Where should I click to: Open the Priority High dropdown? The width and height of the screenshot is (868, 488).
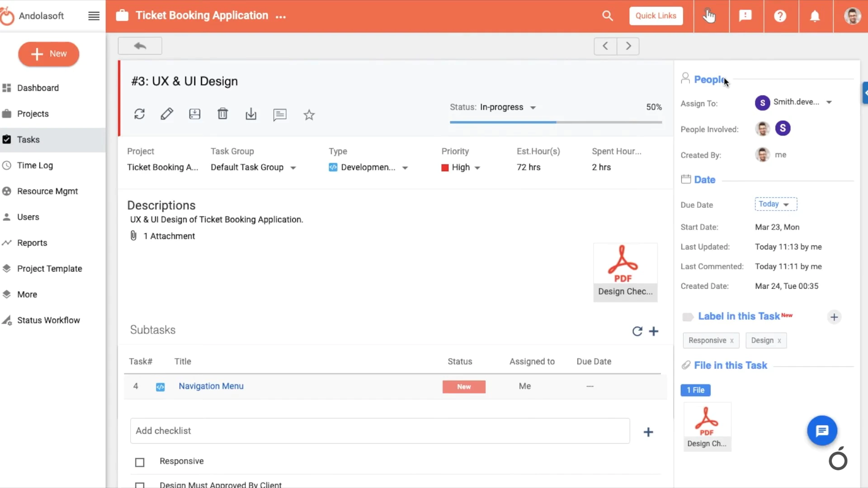coord(477,168)
